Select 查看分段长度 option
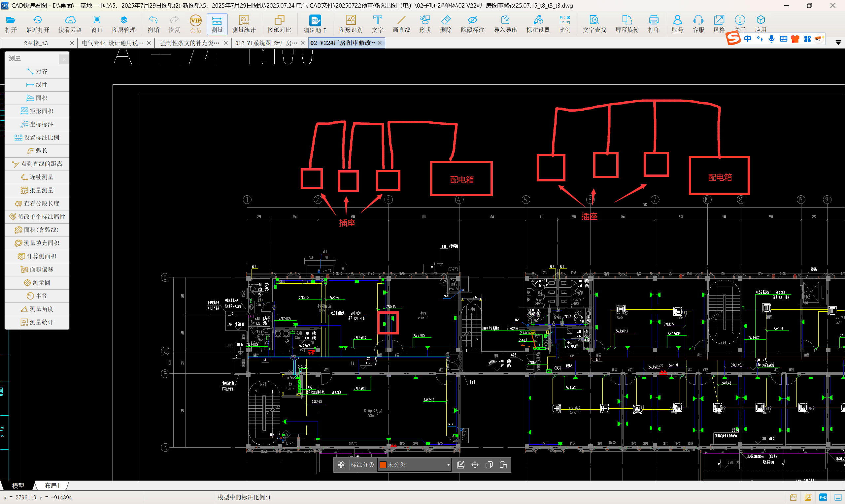 tap(37, 204)
